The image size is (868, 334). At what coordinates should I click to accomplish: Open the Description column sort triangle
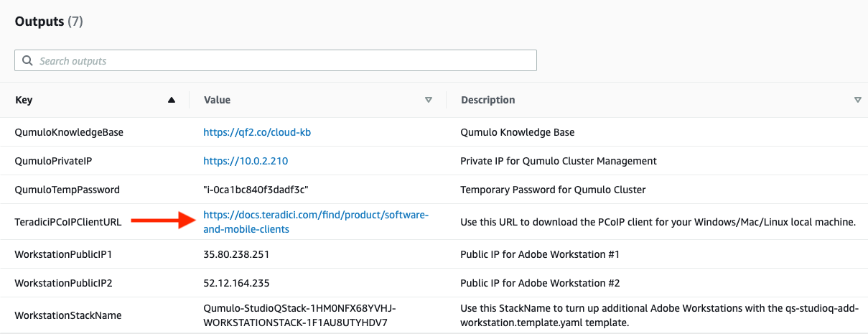pos(858,101)
